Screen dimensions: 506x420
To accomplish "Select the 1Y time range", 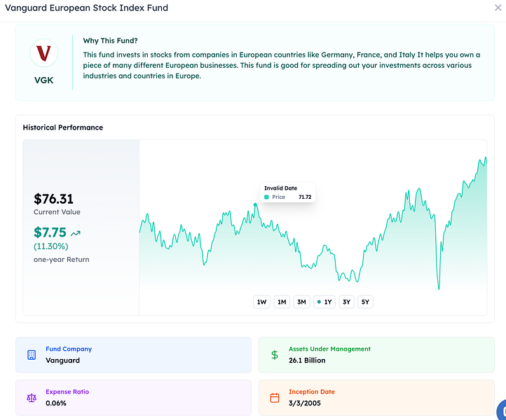I will point(324,302).
